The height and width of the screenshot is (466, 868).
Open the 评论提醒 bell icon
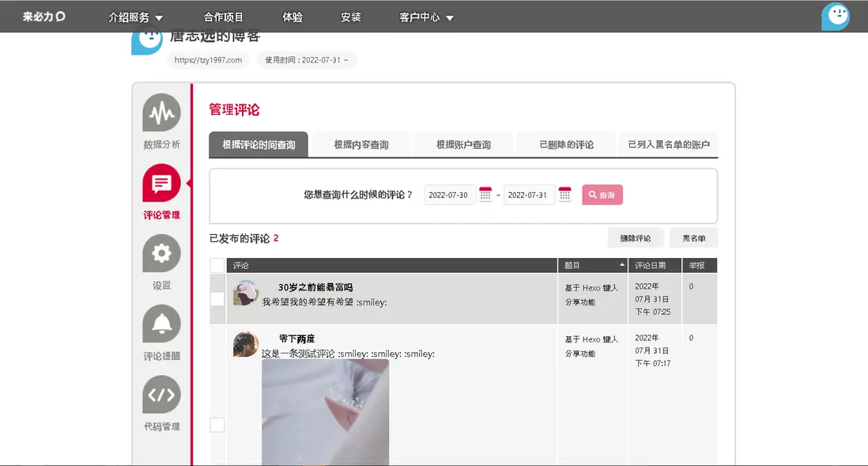161,324
